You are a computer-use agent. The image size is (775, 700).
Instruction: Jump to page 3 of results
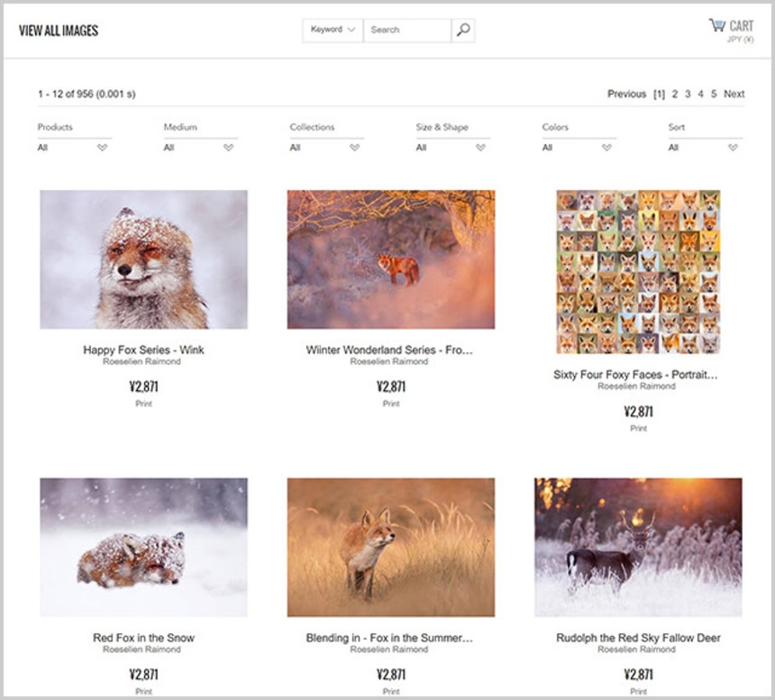click(x=688, y=94)
